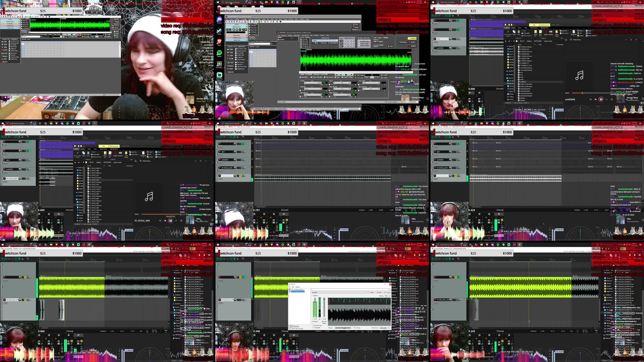Uncheck the first VST plugin in FX chain
The height and width of the screenshot is (362, 644).
(x=290, y=290)
